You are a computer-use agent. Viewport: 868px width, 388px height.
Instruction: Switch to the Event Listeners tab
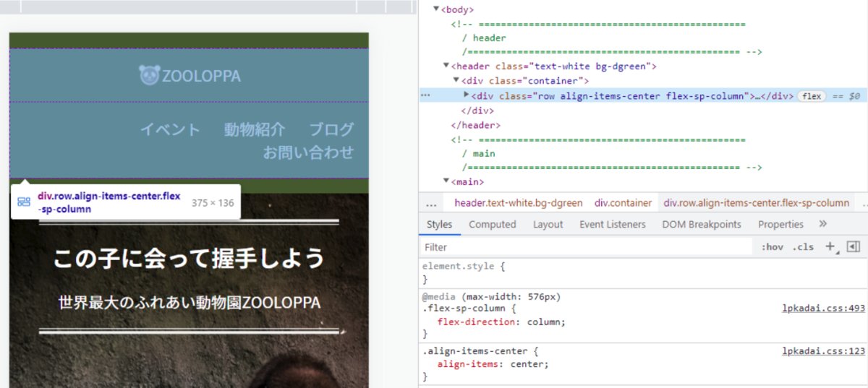[x=613, y=225]
